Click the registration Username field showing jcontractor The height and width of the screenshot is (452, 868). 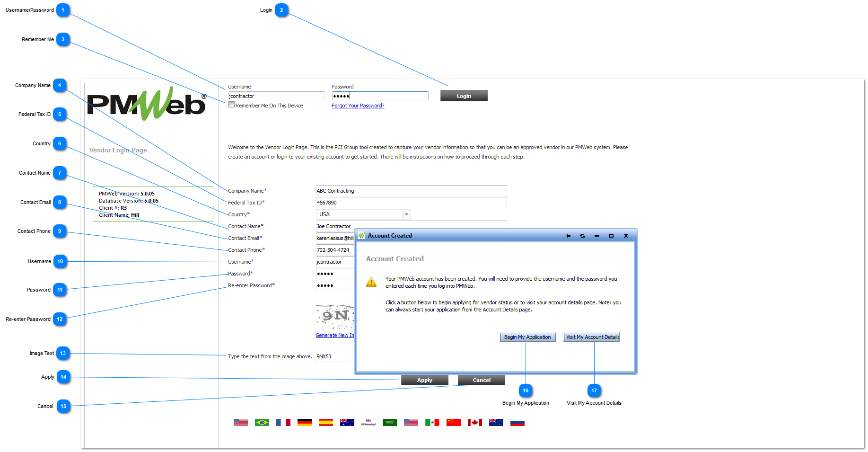(335, 262)
